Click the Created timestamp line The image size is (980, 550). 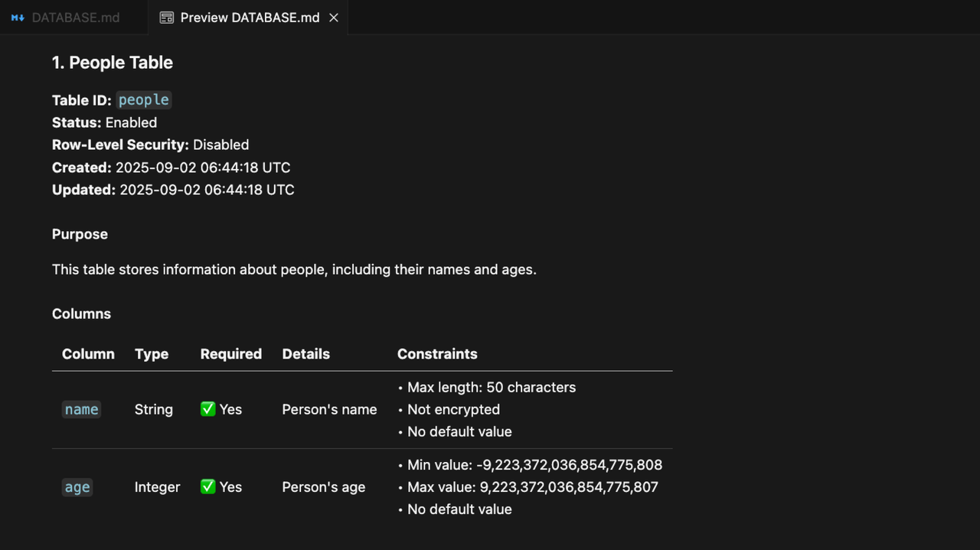(x=171, y=168)
